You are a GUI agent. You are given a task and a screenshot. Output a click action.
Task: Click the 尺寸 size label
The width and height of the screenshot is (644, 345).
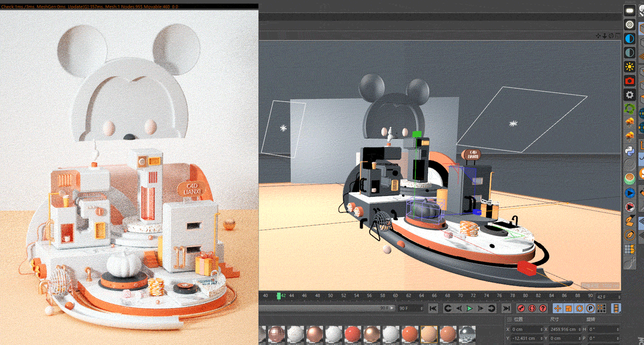pos(554,319)
